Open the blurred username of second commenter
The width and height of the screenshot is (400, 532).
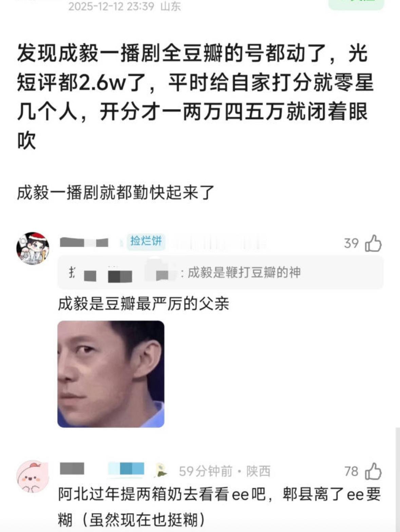102,469
